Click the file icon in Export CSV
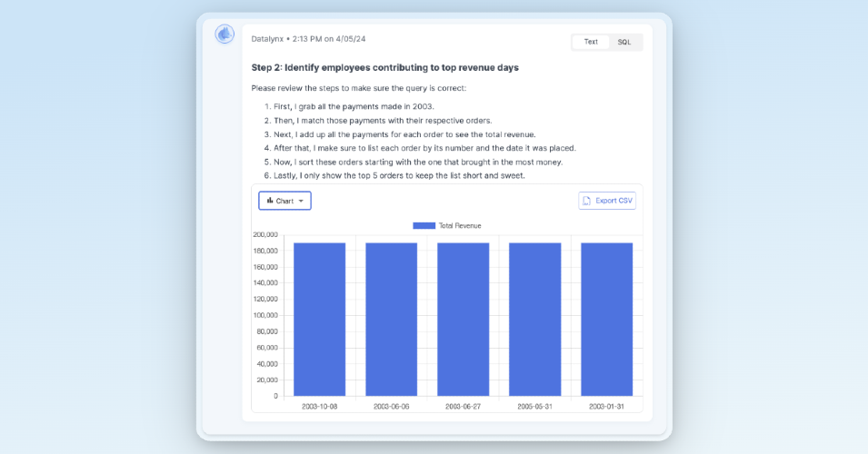Viewport: 868px width, 454px height. (587, 201)
